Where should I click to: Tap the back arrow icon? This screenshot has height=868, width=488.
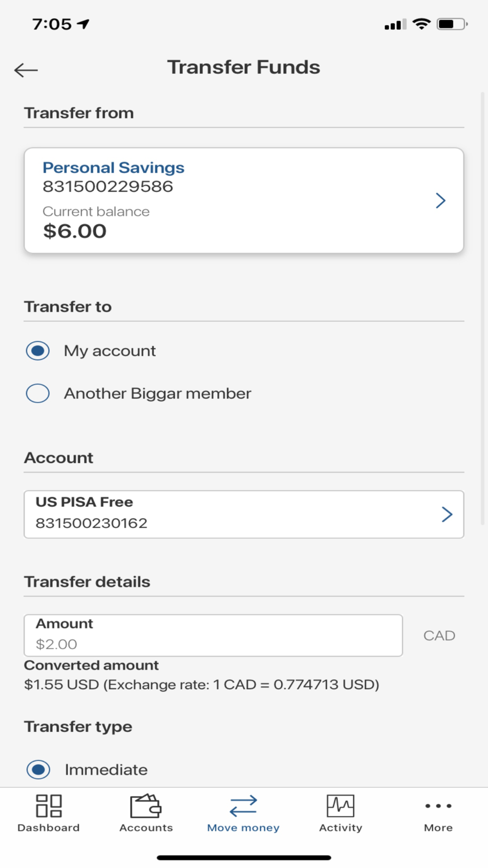(x=26, y=70)
